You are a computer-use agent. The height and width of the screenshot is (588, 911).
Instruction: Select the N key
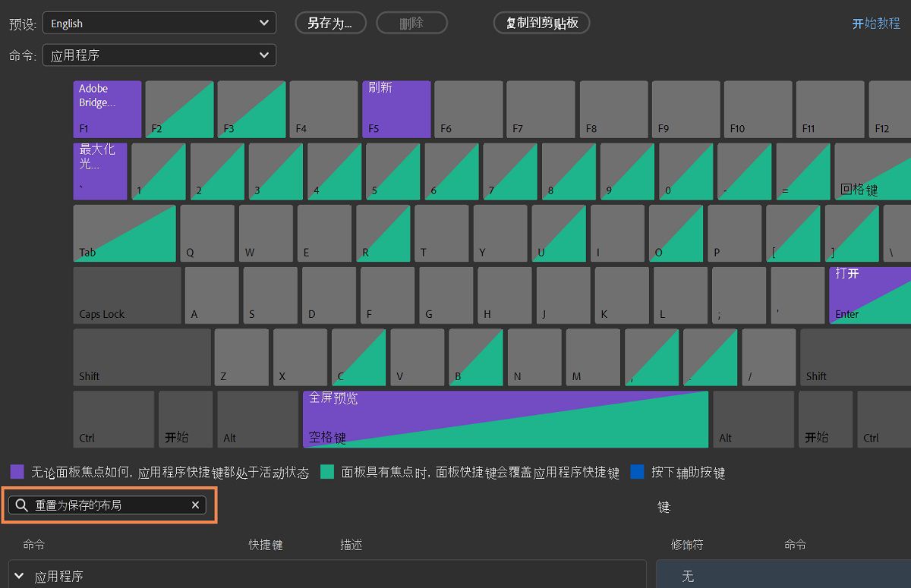click(534, 357)
